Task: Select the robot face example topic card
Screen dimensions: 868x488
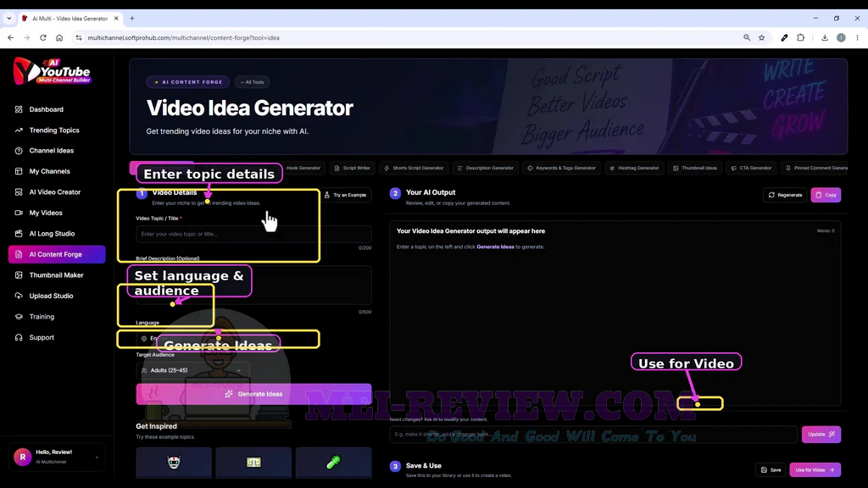Action: coord(174,463)
